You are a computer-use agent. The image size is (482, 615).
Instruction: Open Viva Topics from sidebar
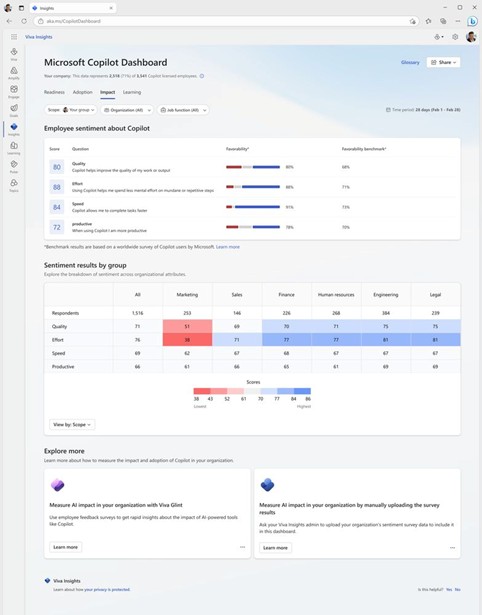[x=14, y=183]
